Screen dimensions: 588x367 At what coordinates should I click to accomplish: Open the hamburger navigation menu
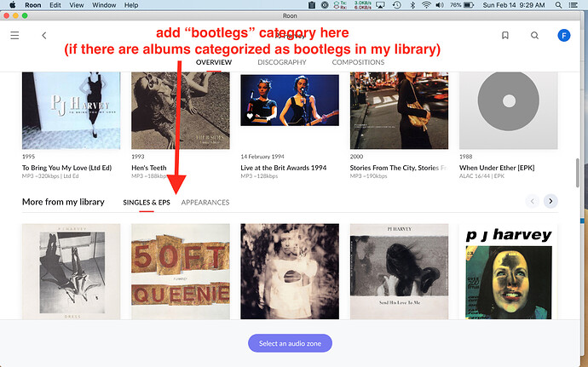(x=14, y=35)
